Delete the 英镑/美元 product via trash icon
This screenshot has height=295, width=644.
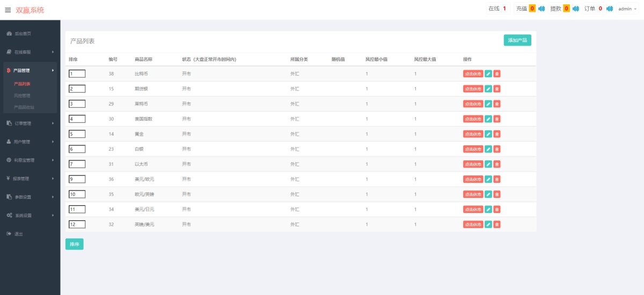click(x=497, y=224)
